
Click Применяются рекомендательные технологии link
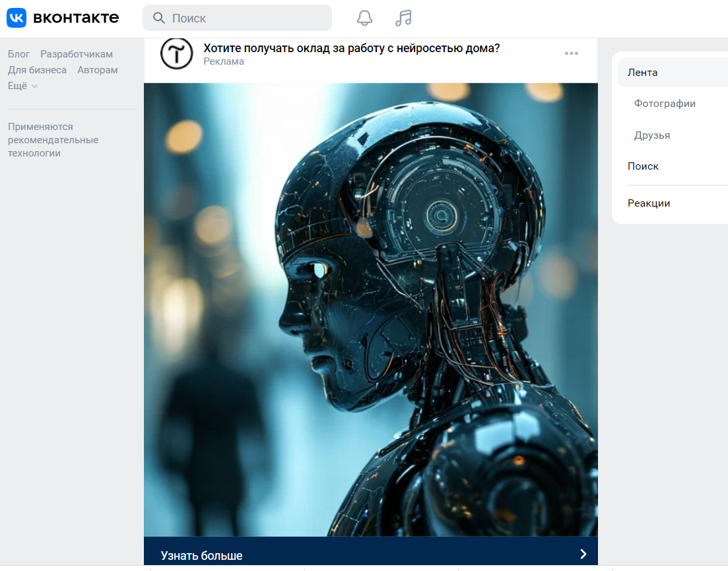[53, 140]
